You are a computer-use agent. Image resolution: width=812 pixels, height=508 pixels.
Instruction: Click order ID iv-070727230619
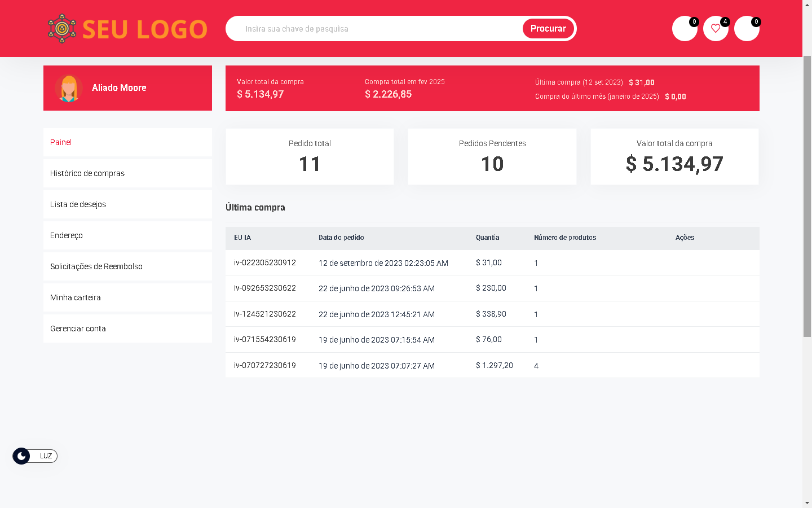point(265,365)
